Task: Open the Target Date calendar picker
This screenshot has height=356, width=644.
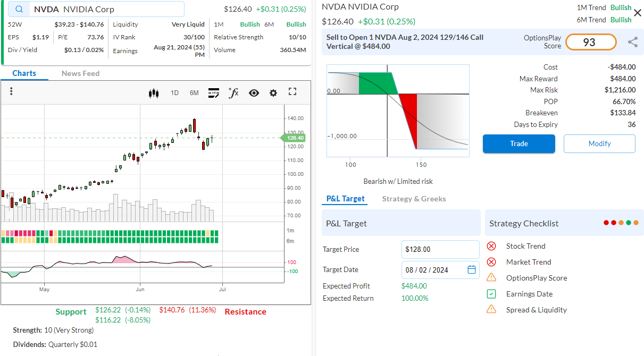Action: [471, 269]
